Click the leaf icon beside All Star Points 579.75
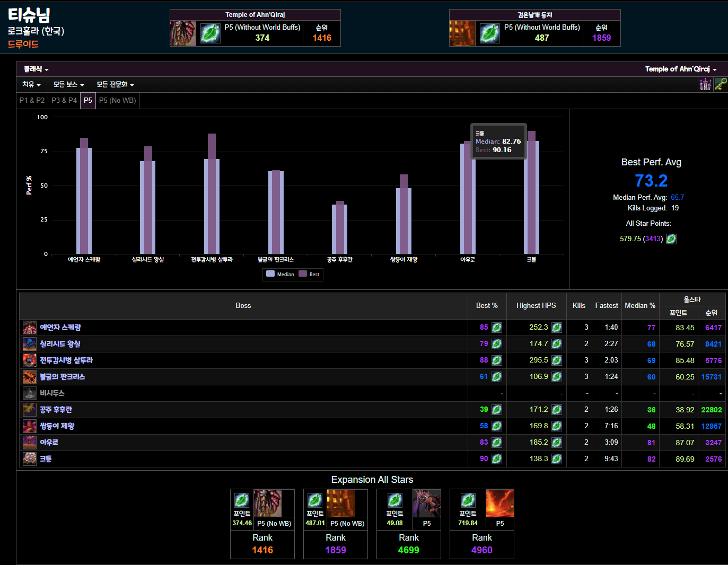Image resolution: width=728 pixels, height=565 pixels. click(x=671, y=239)
